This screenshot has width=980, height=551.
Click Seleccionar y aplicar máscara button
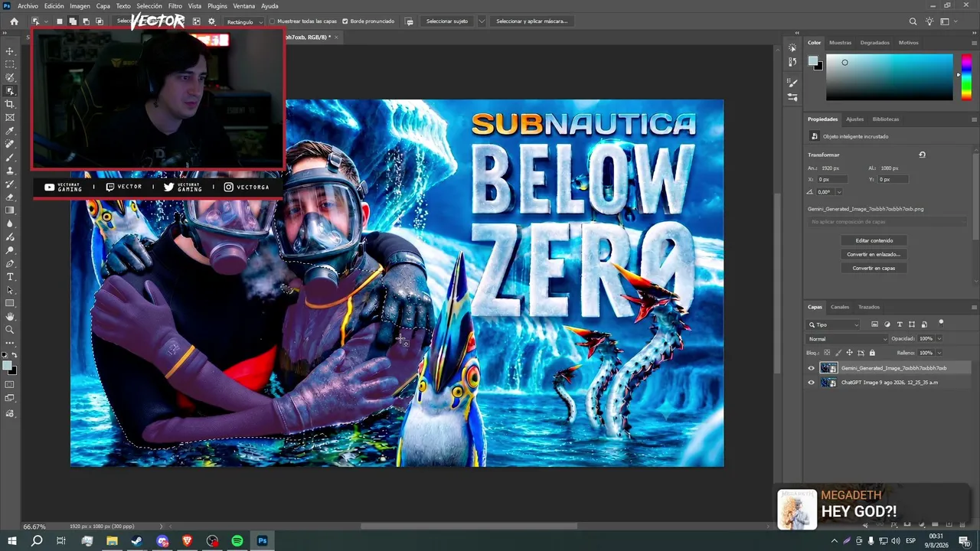(532, 21)
